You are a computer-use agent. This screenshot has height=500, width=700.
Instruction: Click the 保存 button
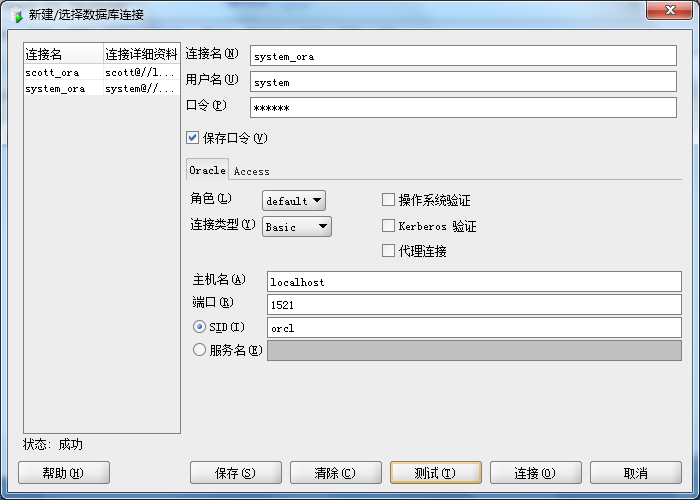coord(236,473)
